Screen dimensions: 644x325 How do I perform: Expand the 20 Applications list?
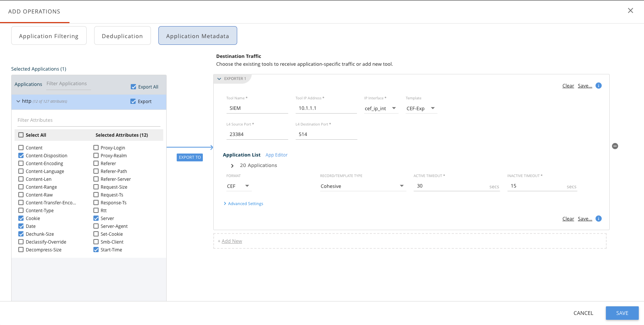click(x=232, y=165)
